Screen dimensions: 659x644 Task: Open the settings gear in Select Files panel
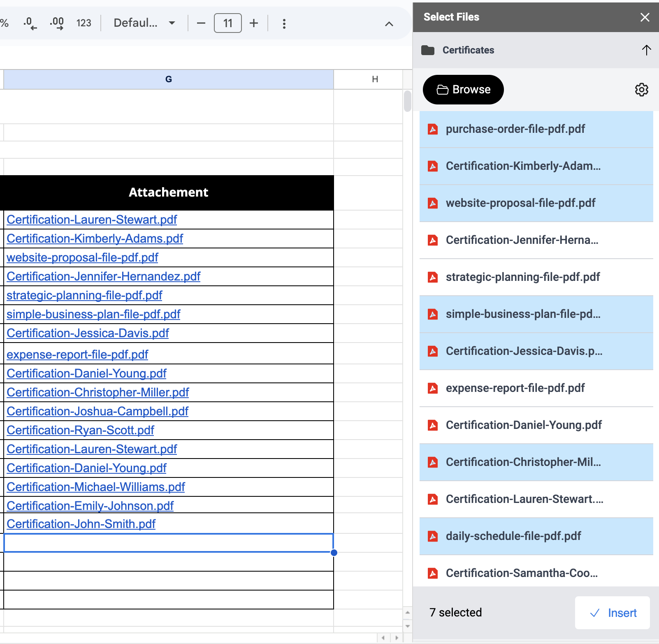tap(641, 90)
